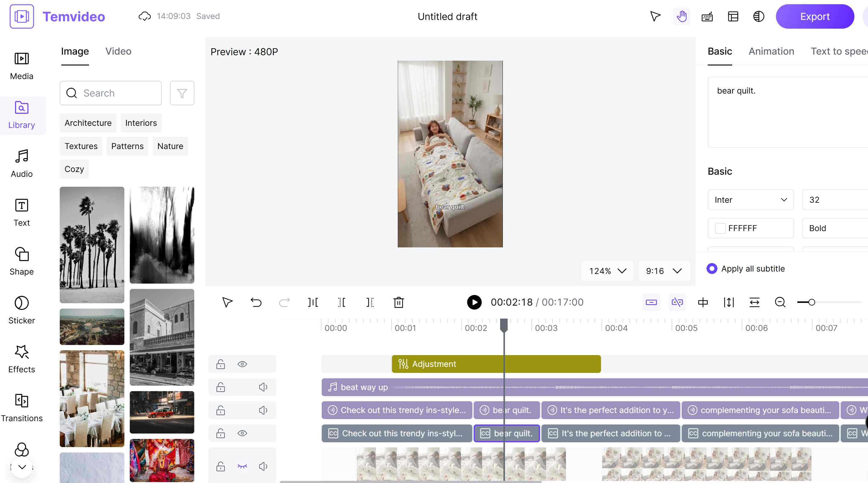Open the Inter font dropdown

point(750,200)
